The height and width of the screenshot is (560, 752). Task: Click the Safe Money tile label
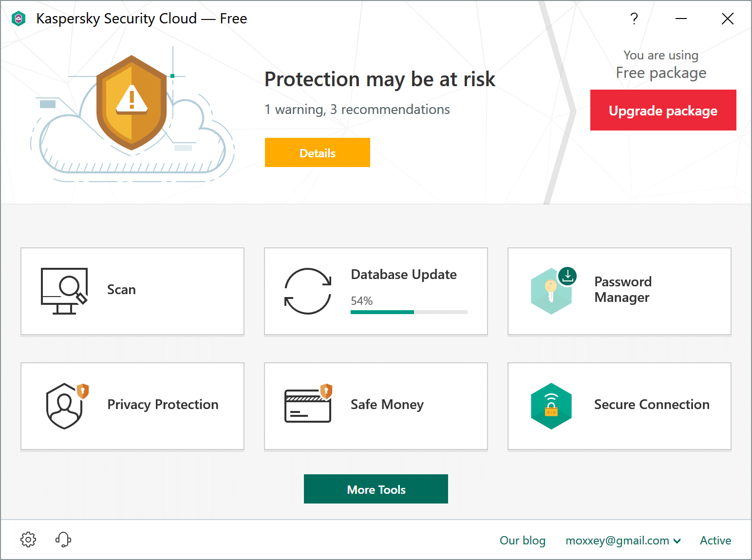click(x=387, y=405)
